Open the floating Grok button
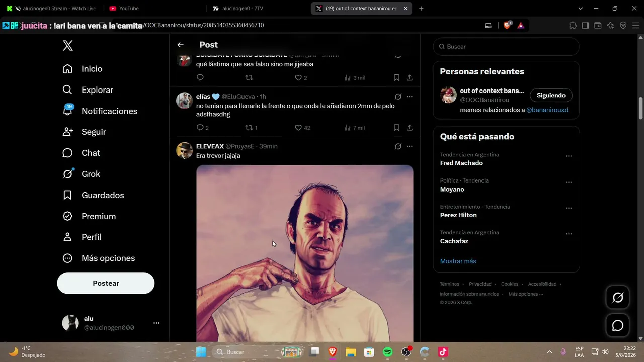Viewport: 644px width, 362px height. click(x=618, y=298)
